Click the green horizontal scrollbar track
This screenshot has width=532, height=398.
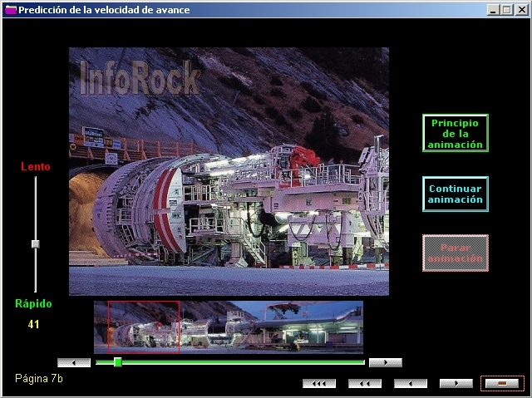pos(249,362)
